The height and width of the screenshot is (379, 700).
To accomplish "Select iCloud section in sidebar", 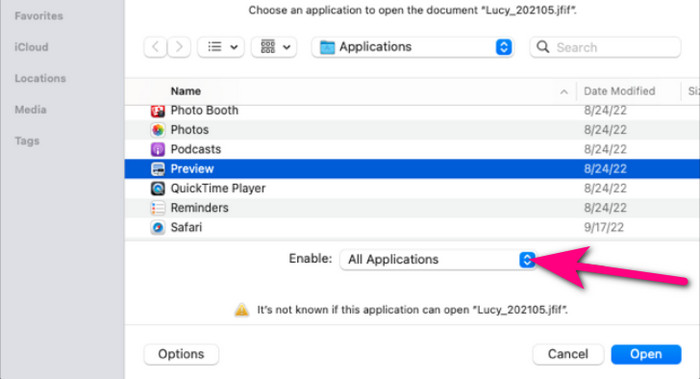I will (x=31, y=47).
